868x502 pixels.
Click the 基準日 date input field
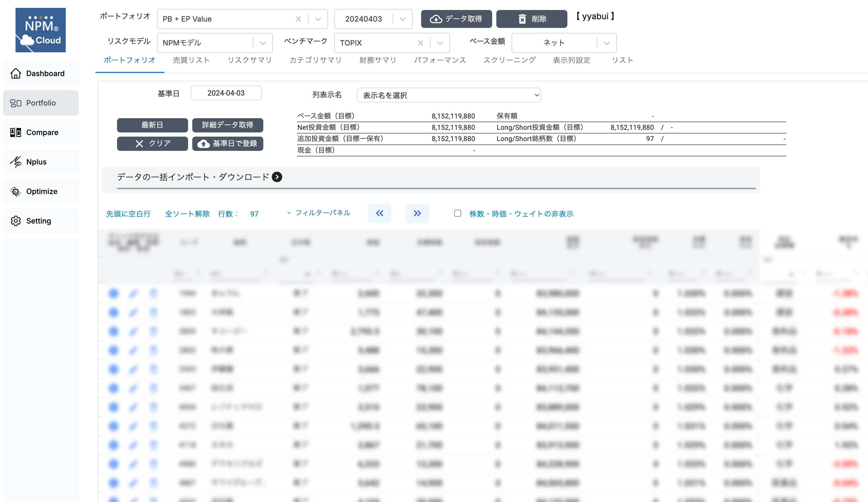[226, 93]
